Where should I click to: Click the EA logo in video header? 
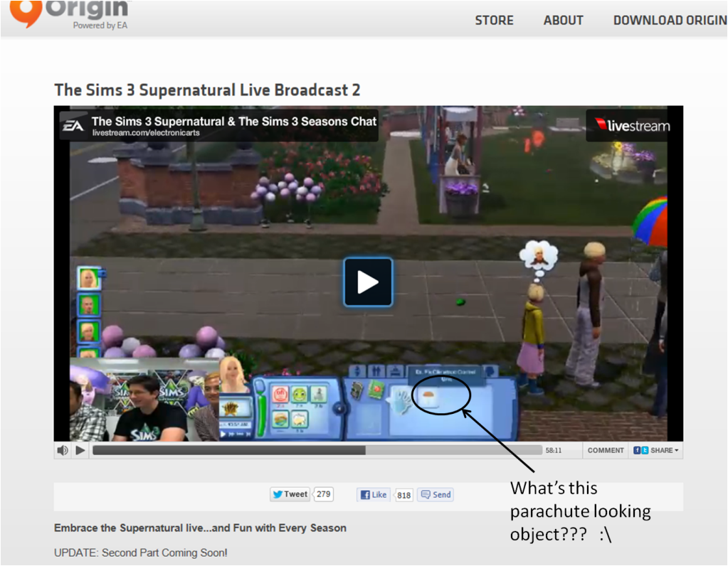[x=73, y=125]
